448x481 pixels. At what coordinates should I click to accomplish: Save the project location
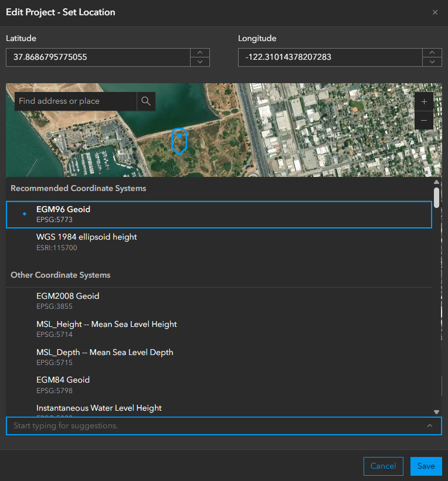[426, 466]
